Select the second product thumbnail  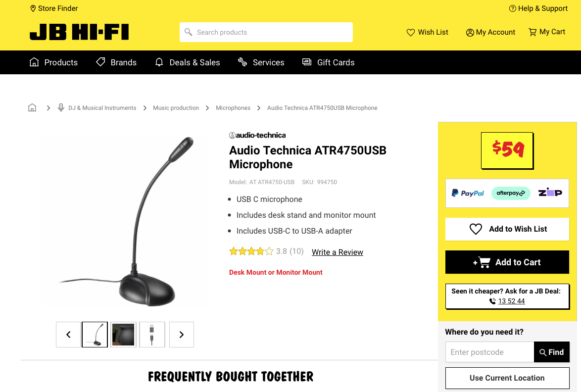click(123, 335)
